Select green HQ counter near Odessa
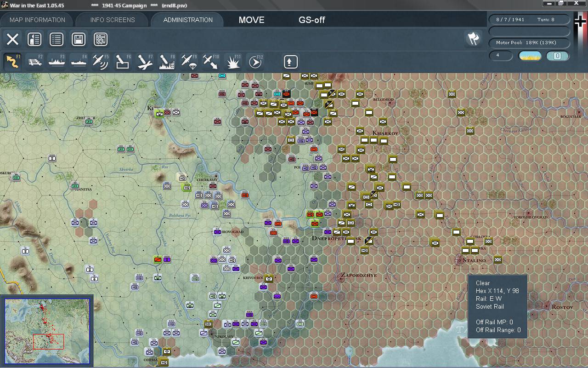Viewport: 588px width, 368px height. pyautogui.click(x=163, y=362)
